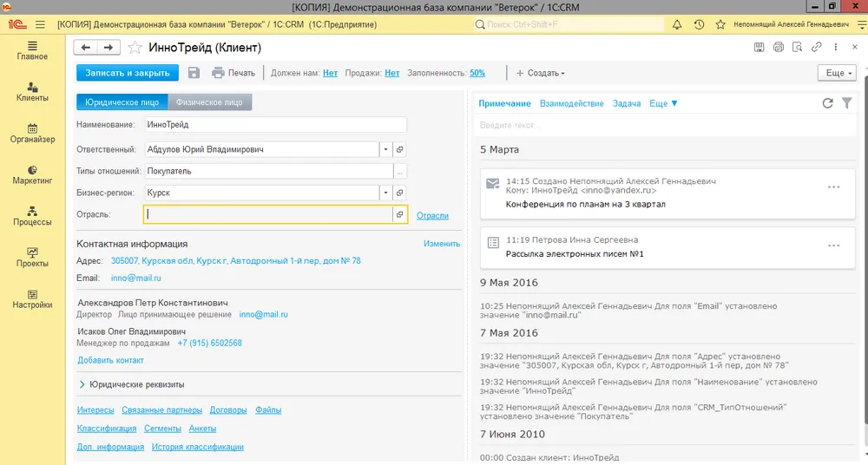Viewport: 868px width, 465px height.
Task: Open Типы отношений selection ellipsis
Action: pyautogui.click(x=399, y=171)
